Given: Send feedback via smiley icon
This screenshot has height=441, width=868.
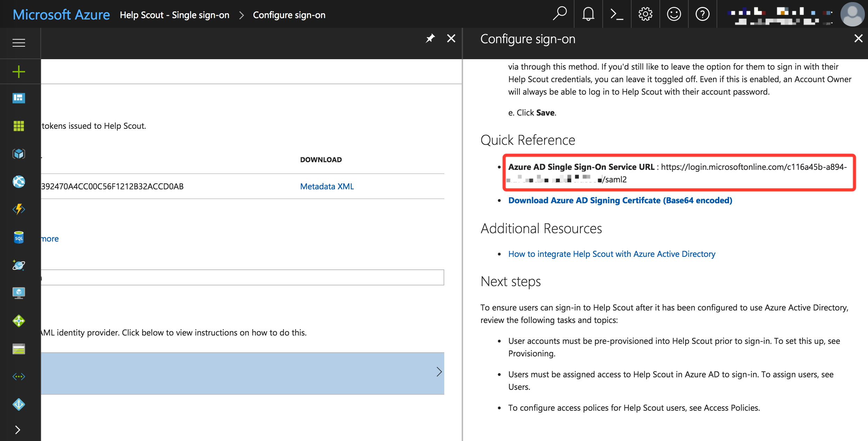Looking at the screenshot, I should 674,15.
